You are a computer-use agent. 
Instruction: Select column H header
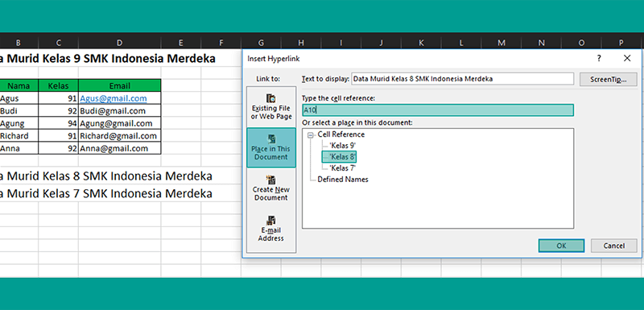click(301, 43)
